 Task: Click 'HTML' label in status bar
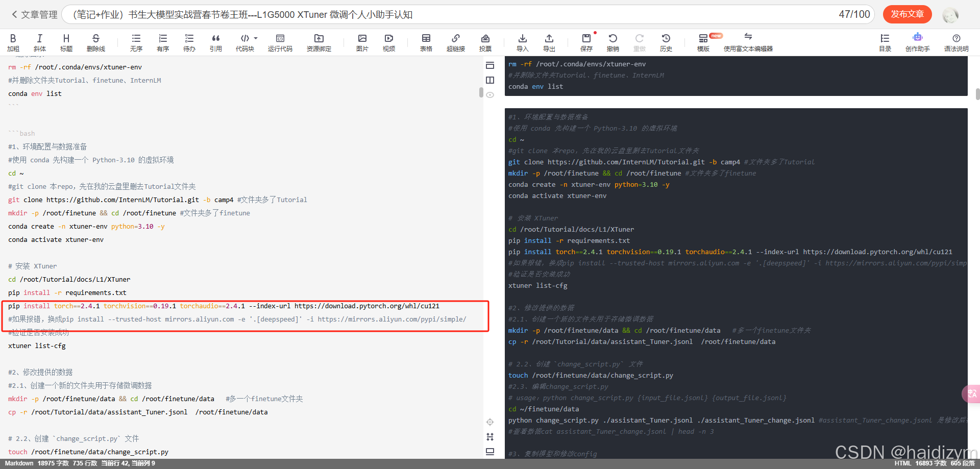(x=902, y=463)
